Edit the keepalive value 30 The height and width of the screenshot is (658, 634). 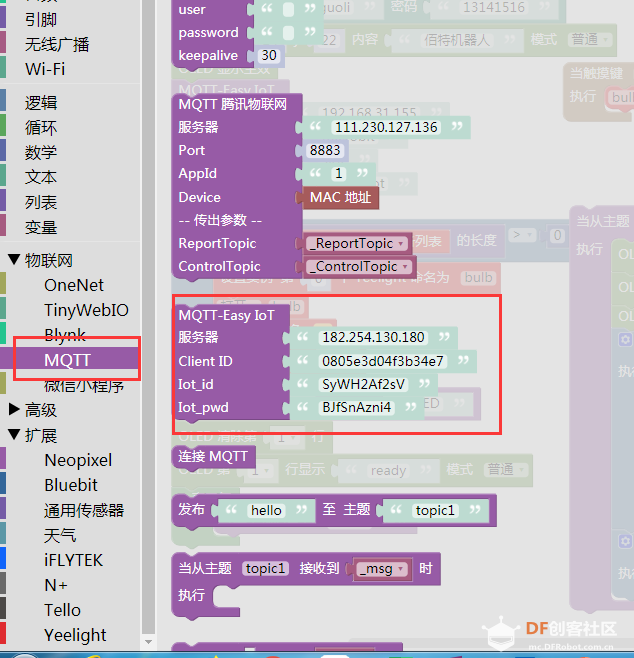[269, 55]
